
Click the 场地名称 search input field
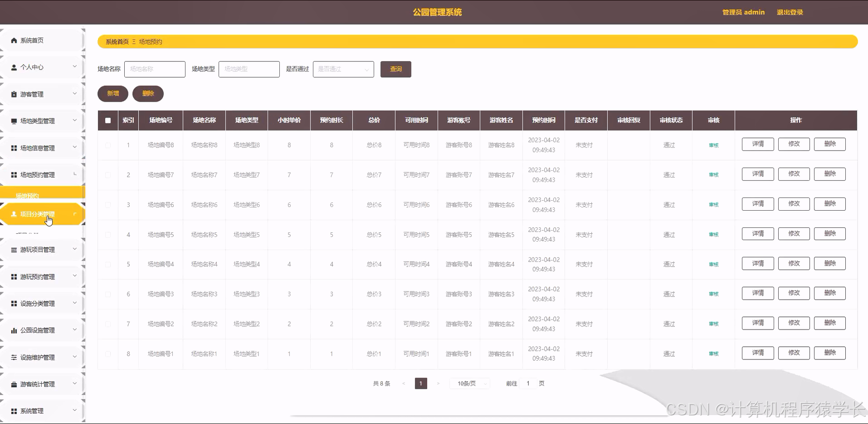pos(155,69)
